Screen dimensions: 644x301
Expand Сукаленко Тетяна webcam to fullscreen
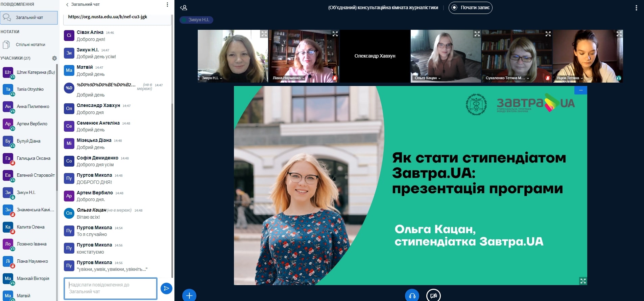point(548,34)
